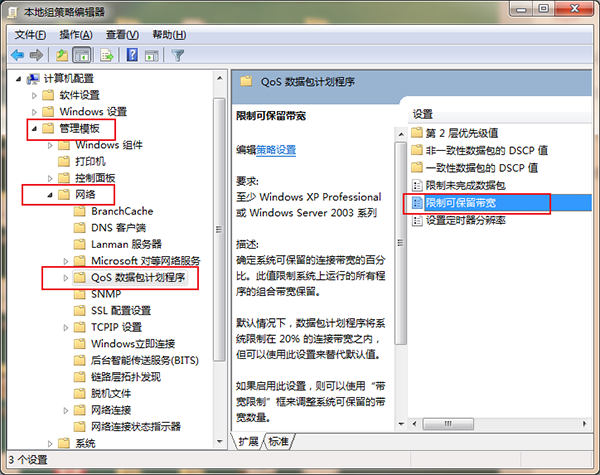This screenshot has height=475, width=600.
Task: Open the 文件(F) menu
Action: (x=30, y=35)
